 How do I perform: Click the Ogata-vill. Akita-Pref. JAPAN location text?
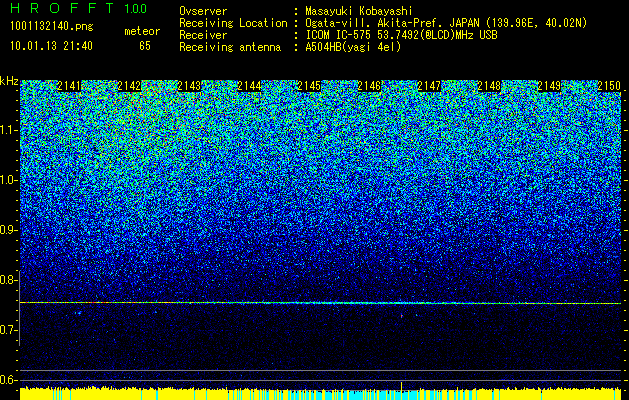tap(446, 23)
